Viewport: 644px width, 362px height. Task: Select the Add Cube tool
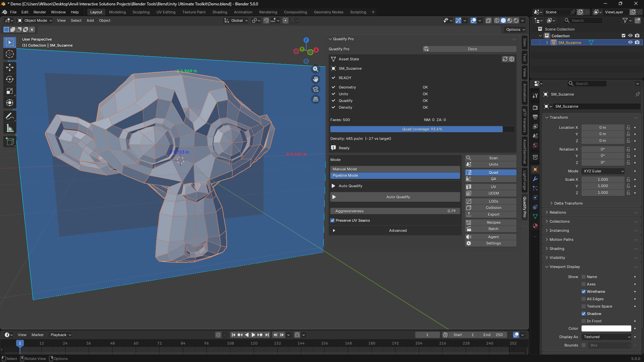point(10,142)
